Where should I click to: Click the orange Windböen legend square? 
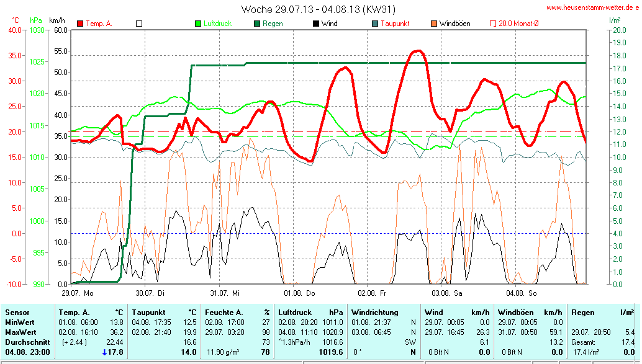tap(433, 24)
